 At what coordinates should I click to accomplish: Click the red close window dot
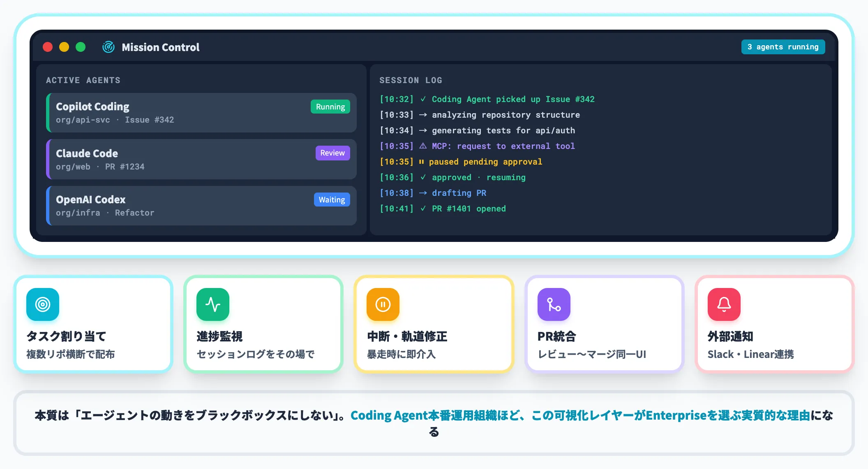[x=48, y=47]
